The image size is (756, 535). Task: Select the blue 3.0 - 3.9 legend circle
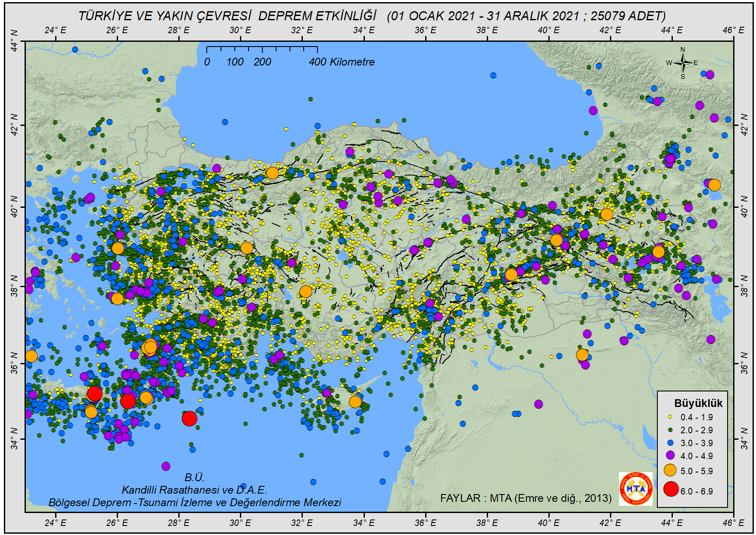[x=670, y=443]
